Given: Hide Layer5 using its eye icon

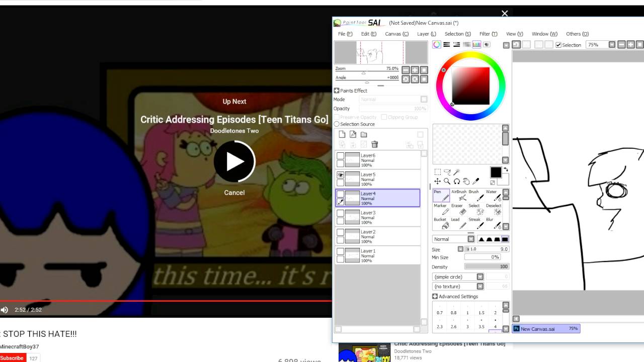Looking at the screenshot, I should (341, 175).
